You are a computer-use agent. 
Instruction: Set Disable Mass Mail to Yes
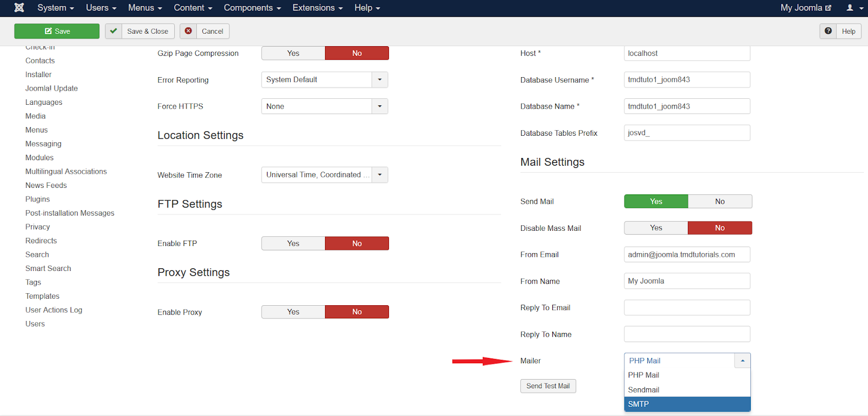coord(656,228)
